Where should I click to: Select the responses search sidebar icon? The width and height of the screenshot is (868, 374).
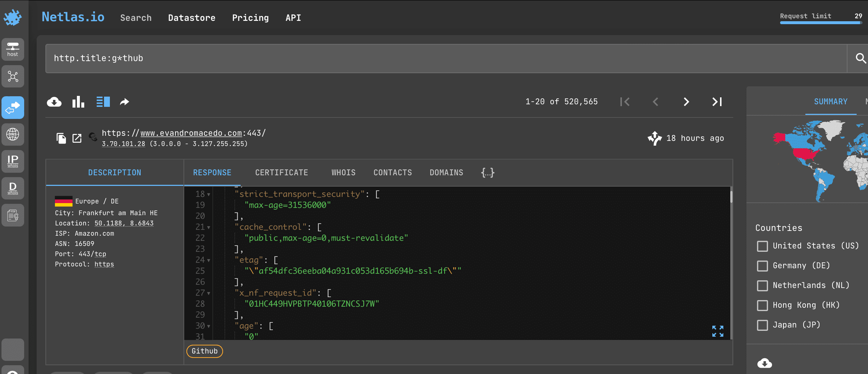coord(13,108)
